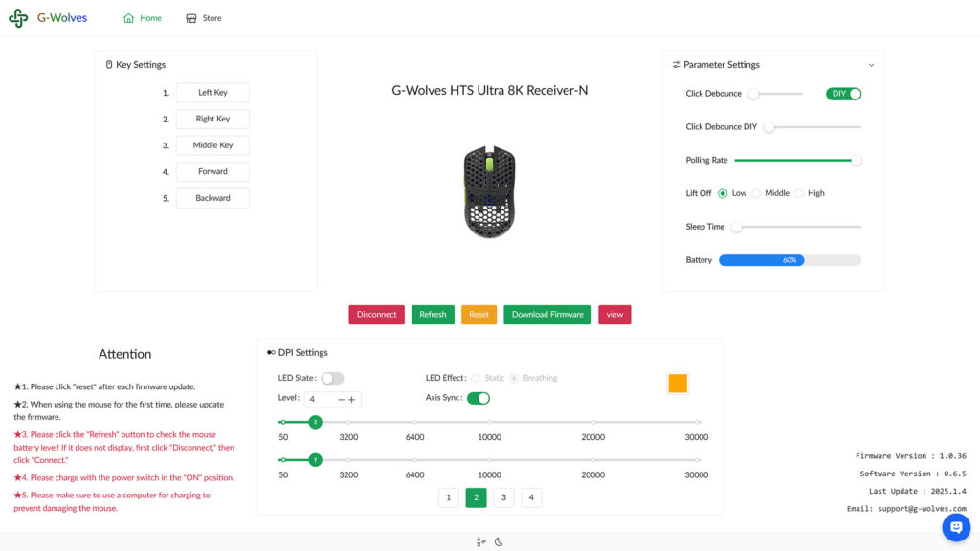Viewport: 980px width, 551px height.
Task: Turn off the Axis Sync toggle
Action: pos(479,399)
